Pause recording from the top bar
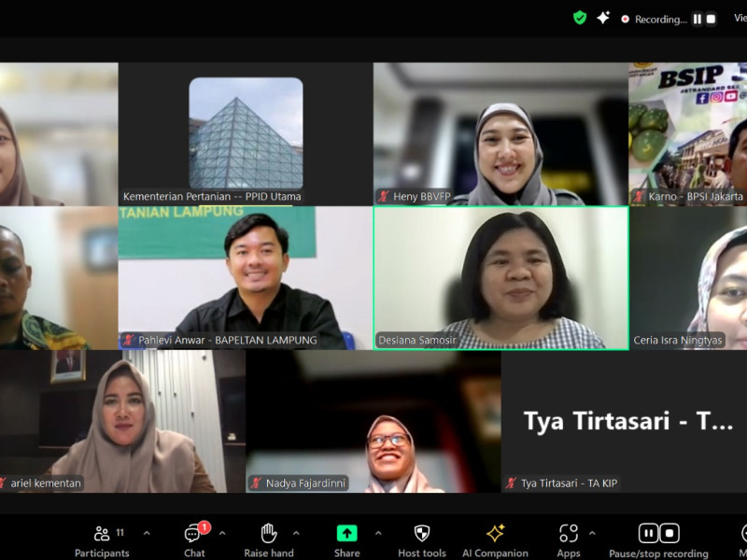The width and height of the screenshot is (747, 560). coord(698,19)
